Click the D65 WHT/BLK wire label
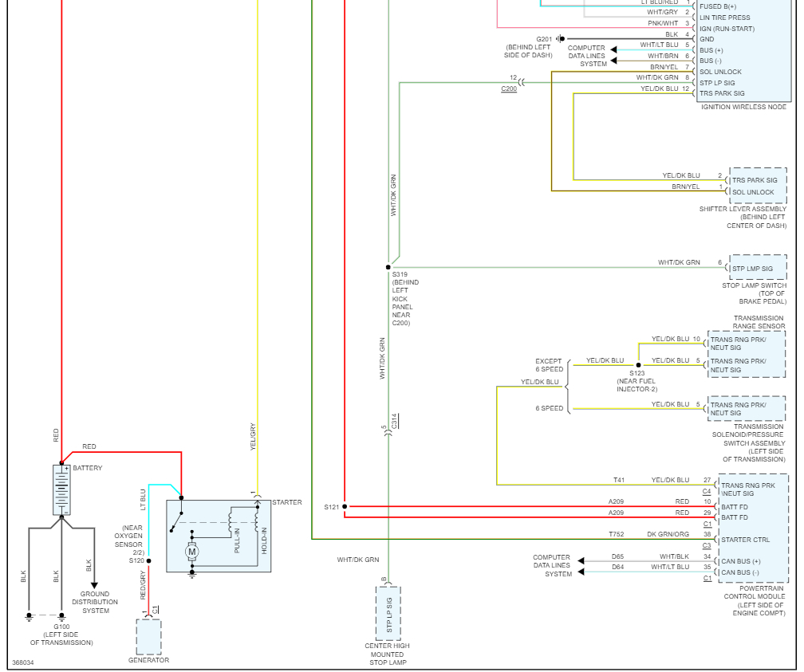 tap(650, 556)
